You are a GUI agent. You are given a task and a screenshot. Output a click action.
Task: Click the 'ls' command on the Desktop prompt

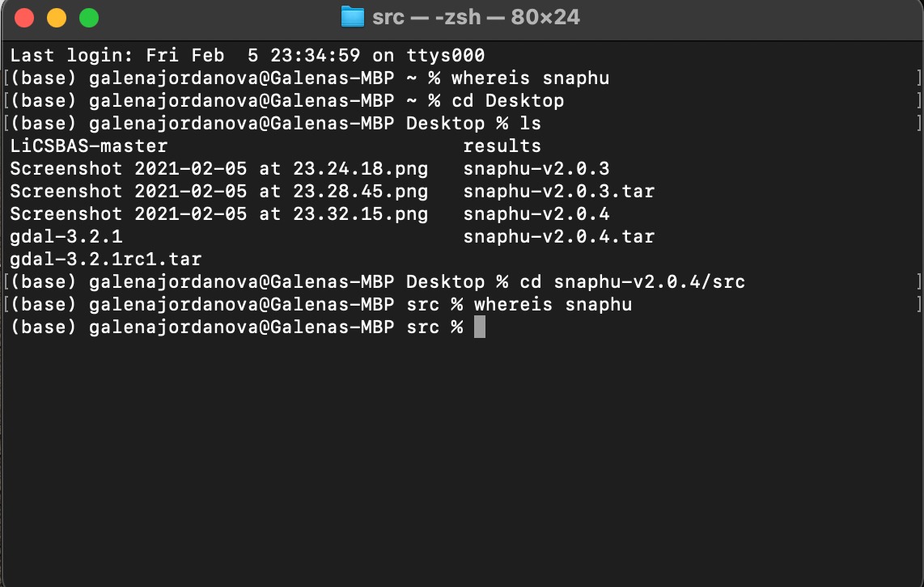pyautogui.click(x=530, y=124)
